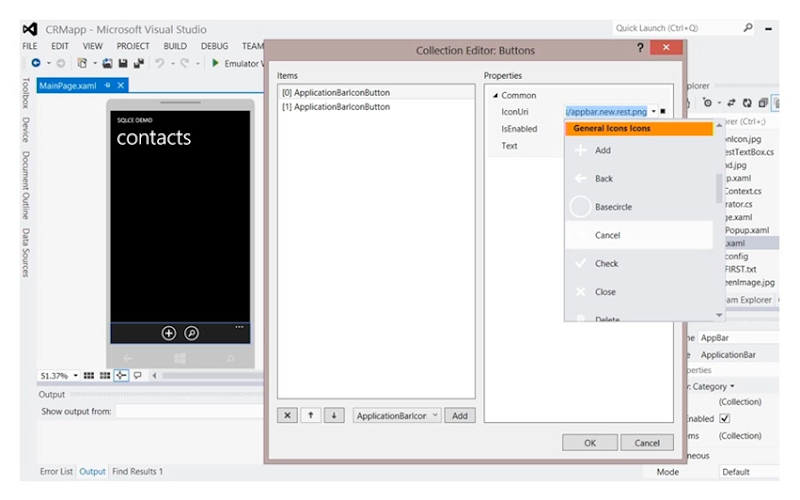This screenshot has height=500, width=800.
Task: Click the search app bar button in the phone preview
Action: [x=191, y=333]
